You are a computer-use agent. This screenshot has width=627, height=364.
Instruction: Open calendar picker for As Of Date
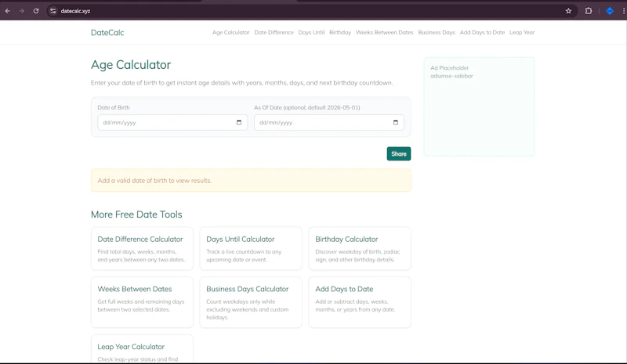396,122
